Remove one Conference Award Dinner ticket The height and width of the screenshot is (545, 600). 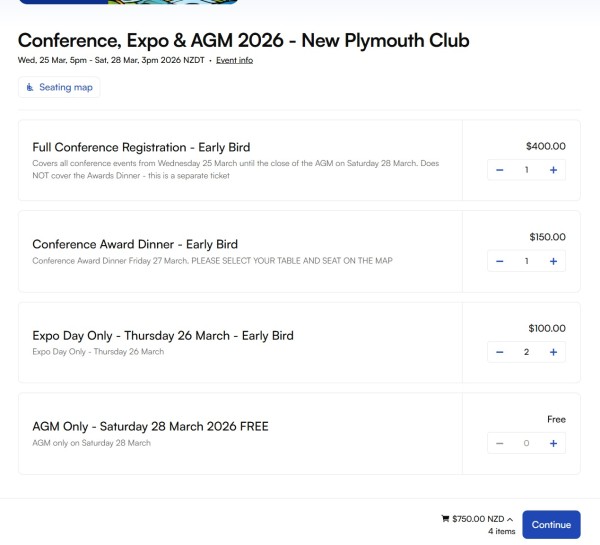(x=500, y=261)
